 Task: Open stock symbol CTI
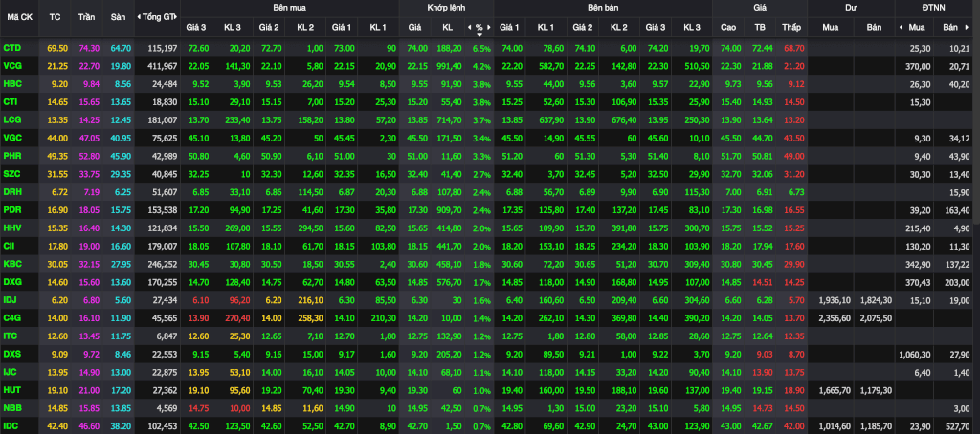pyautogui.click(x=11, y=101)
